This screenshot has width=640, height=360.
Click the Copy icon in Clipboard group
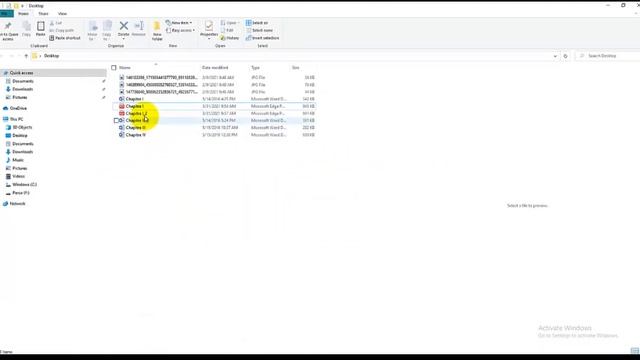(x=27, y=27)
